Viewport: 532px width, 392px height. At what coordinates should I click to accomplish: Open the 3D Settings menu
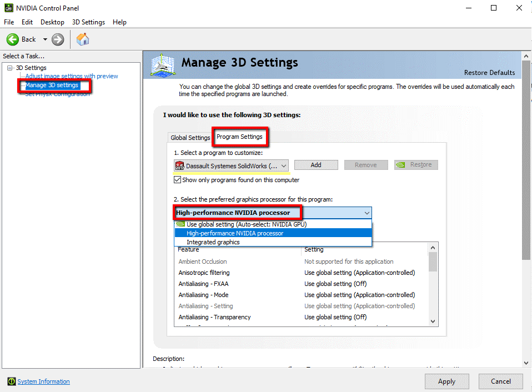click(88, 22)
